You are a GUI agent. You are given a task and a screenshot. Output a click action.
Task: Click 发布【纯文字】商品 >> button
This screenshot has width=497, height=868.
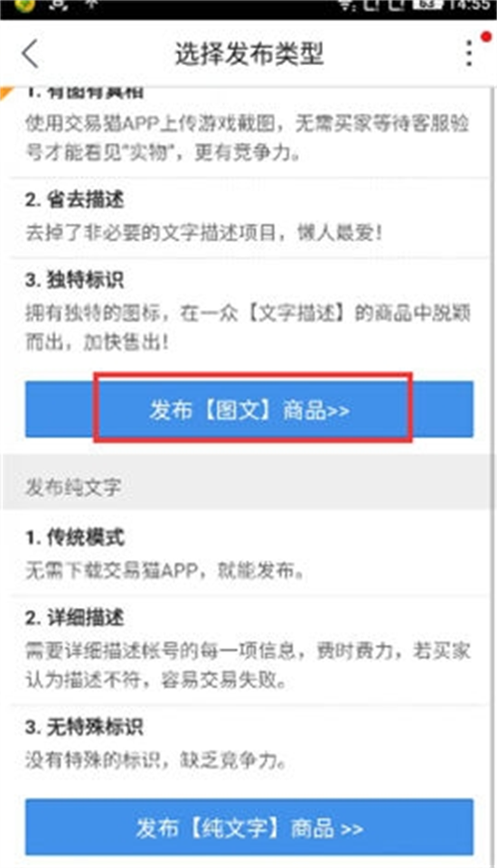[x=249, y=827]
